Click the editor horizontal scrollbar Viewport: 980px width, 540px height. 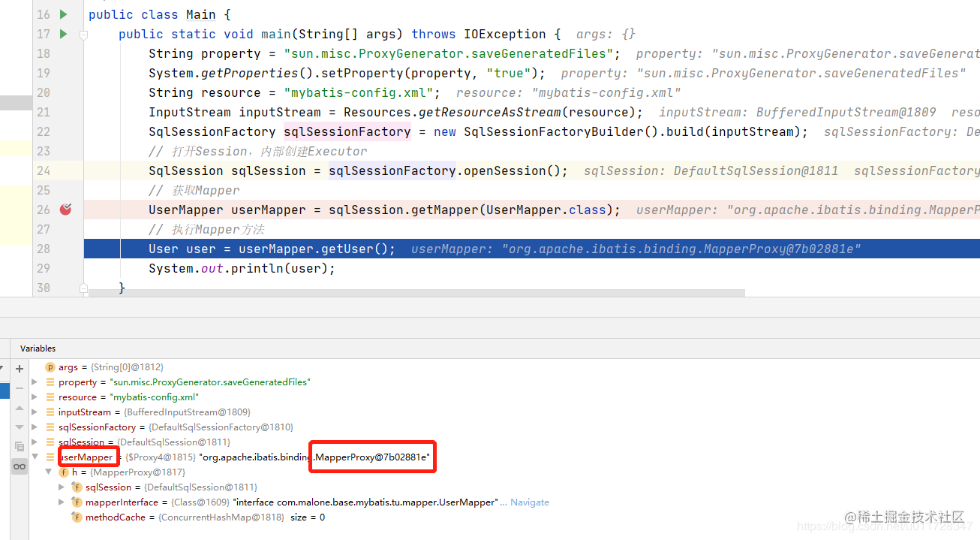click(x=416, y=293)
